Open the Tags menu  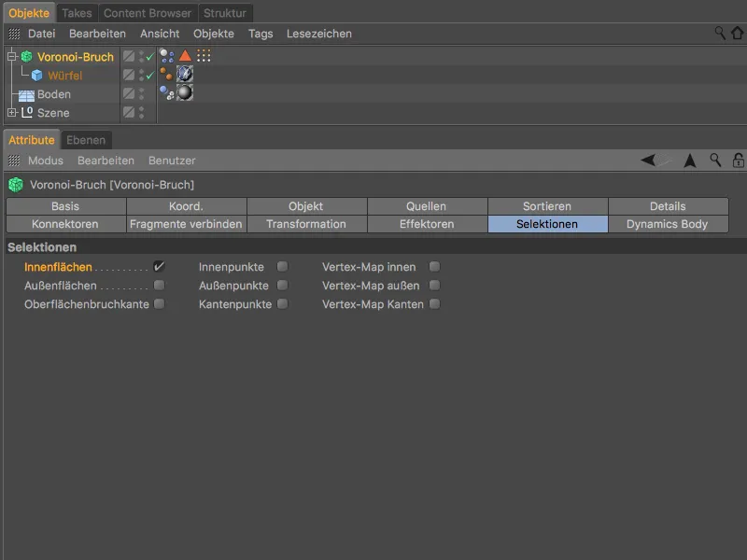(261, 34)
